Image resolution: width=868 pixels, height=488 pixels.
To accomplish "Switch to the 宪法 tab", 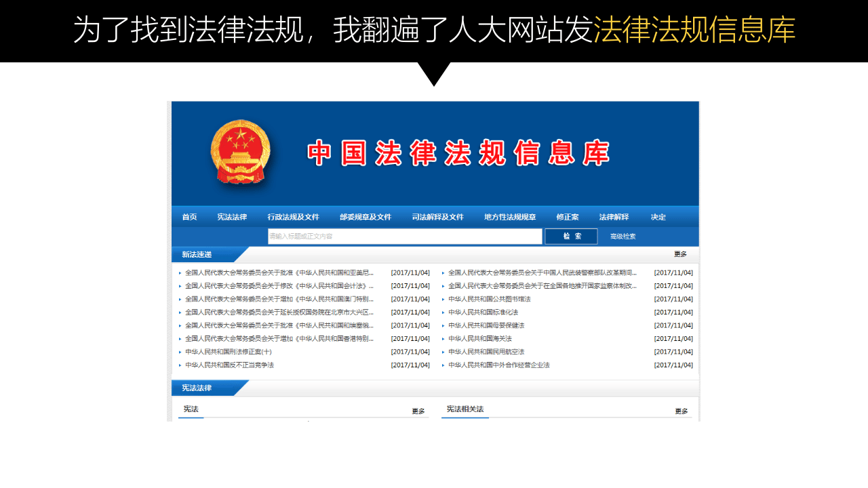I will (x=191, y=409).
